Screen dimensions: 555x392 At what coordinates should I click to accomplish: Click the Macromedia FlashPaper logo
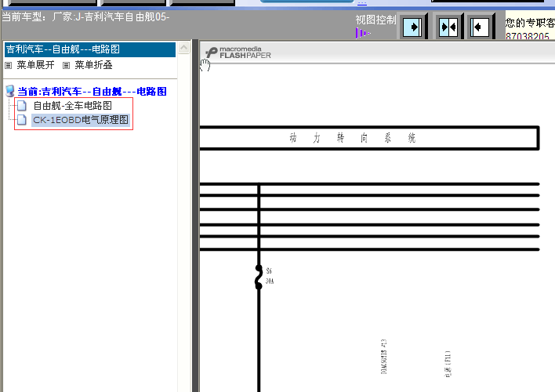click(x=238, y=53)
